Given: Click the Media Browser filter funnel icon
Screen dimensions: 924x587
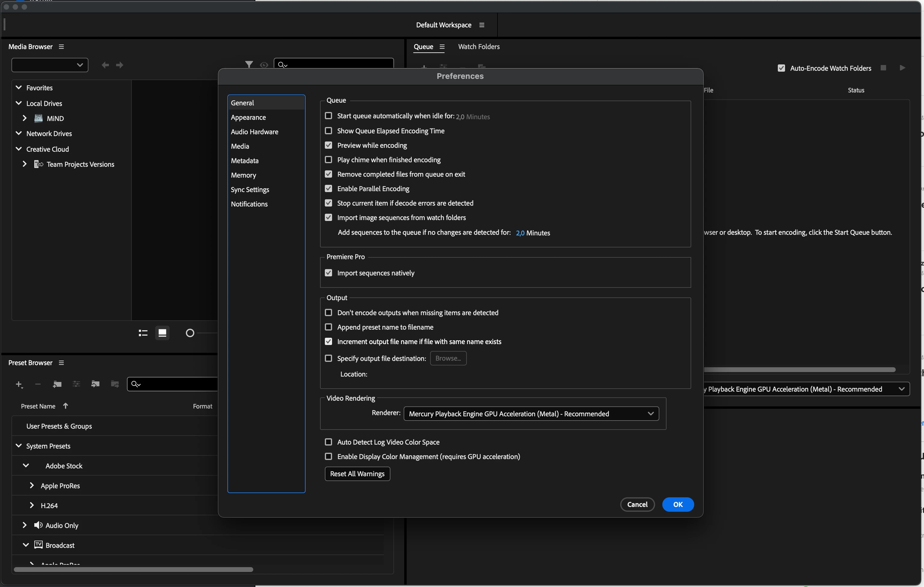Looking at the screenshot, I should (249, 64).
